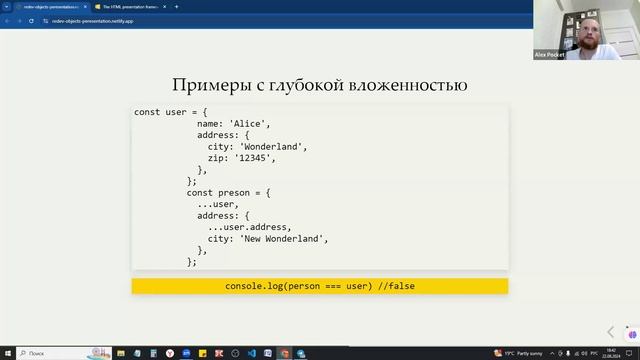Switch to the objects-presentation browser tab
Screen dimensions: 640x360
51,7
